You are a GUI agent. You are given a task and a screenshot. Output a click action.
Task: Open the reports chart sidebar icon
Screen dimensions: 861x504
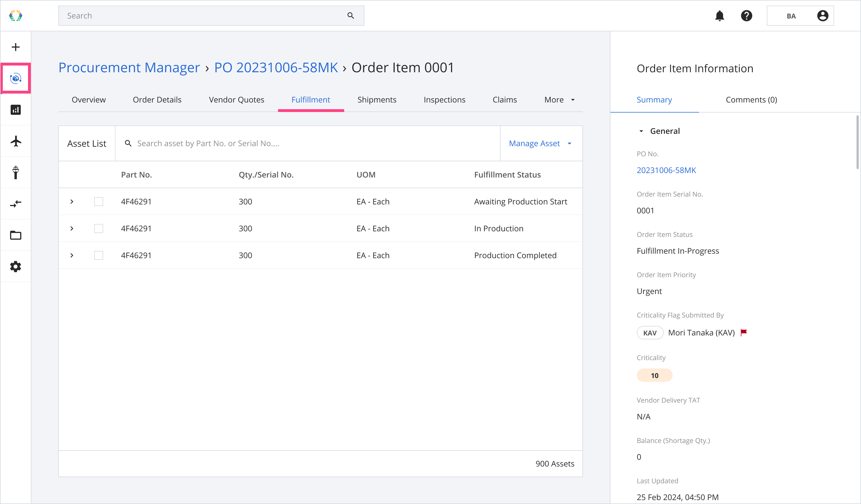[16, 109]
